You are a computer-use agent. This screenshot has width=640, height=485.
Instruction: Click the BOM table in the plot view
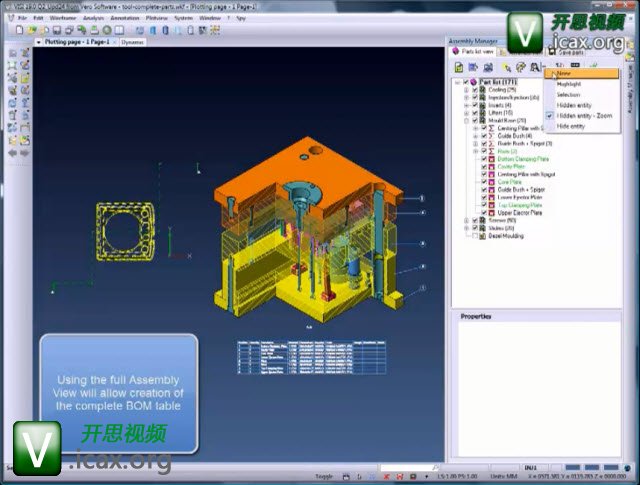pyautogui.click(x=311, y=357)
